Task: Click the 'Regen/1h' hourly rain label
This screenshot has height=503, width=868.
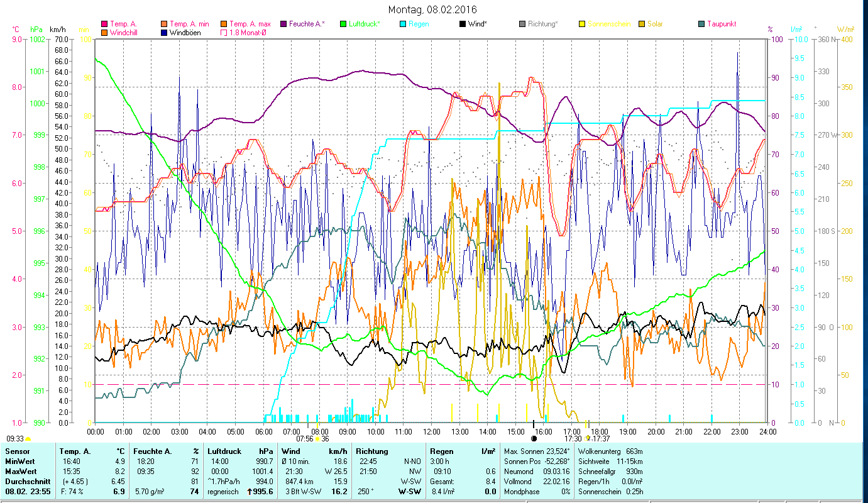Action: pyautogui.click(x=594, y=482)
